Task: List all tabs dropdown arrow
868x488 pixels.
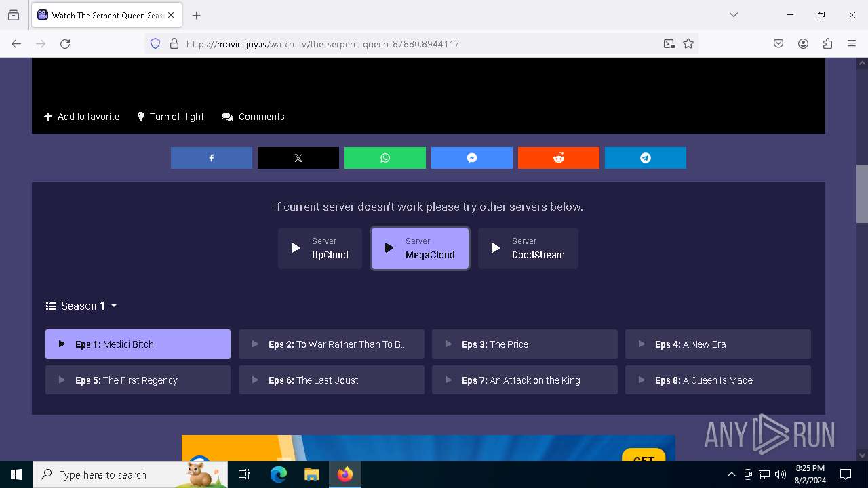Action: 734,15
